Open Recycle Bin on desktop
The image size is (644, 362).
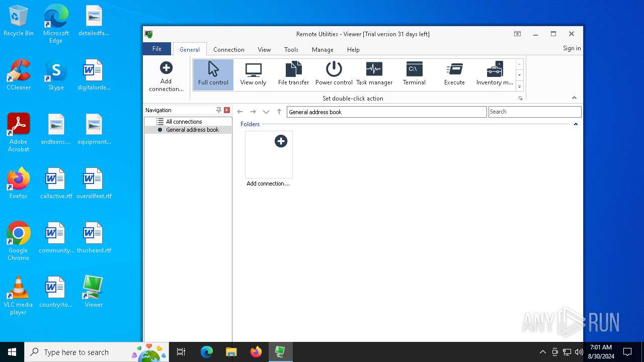(x=19, y=21)
